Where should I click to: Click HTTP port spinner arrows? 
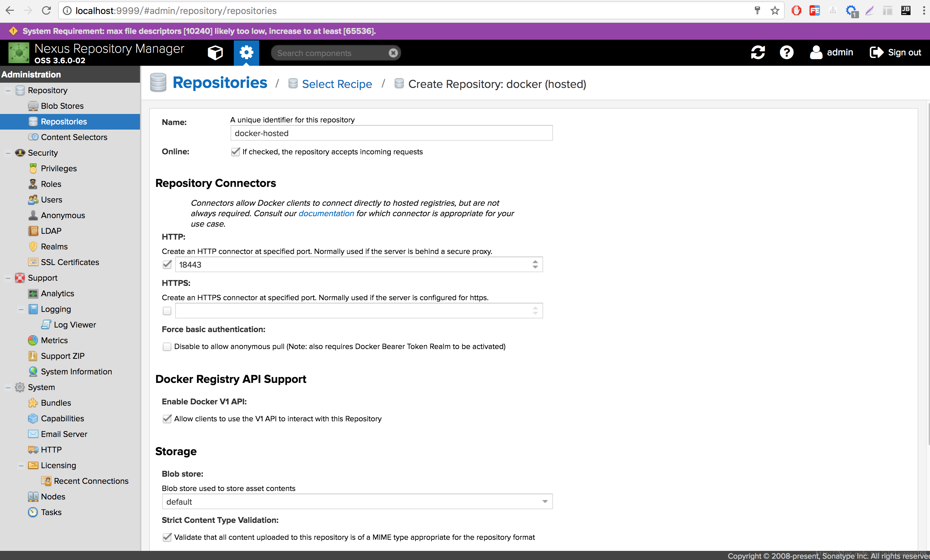pos(535,264)
